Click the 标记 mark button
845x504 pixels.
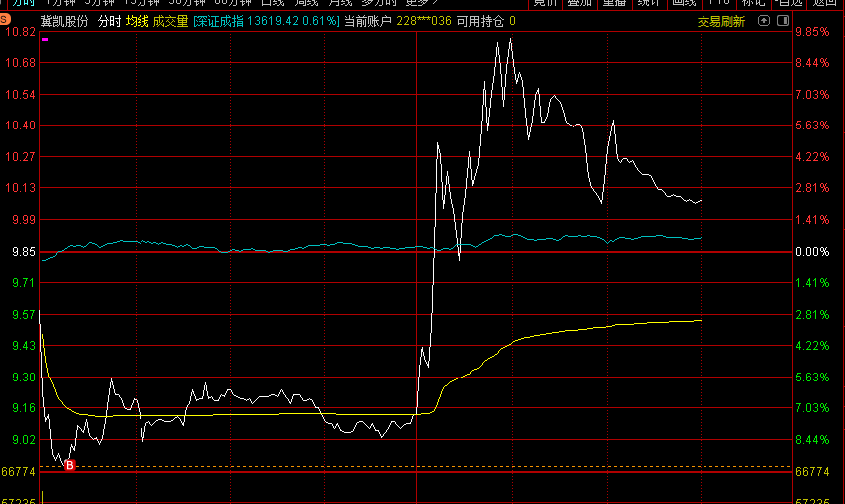(x=753, y=3)
